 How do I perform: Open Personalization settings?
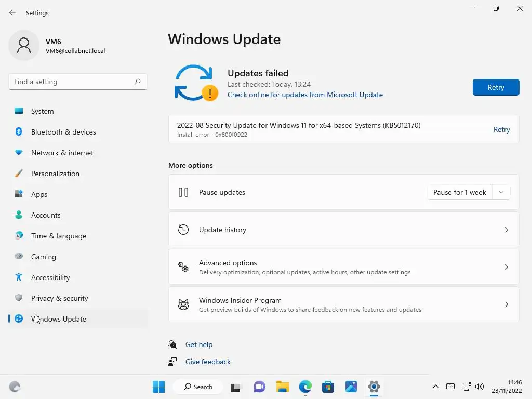(78, 174)
